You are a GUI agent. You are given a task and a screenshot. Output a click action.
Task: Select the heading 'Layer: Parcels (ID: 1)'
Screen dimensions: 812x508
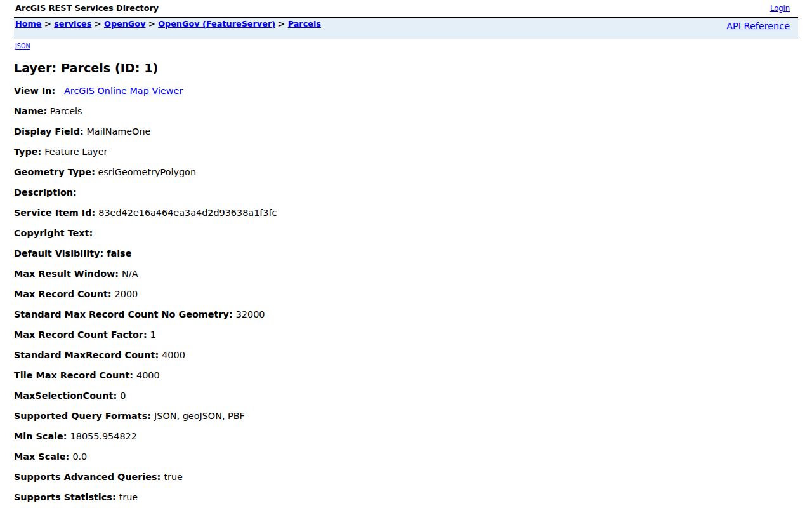86,68
